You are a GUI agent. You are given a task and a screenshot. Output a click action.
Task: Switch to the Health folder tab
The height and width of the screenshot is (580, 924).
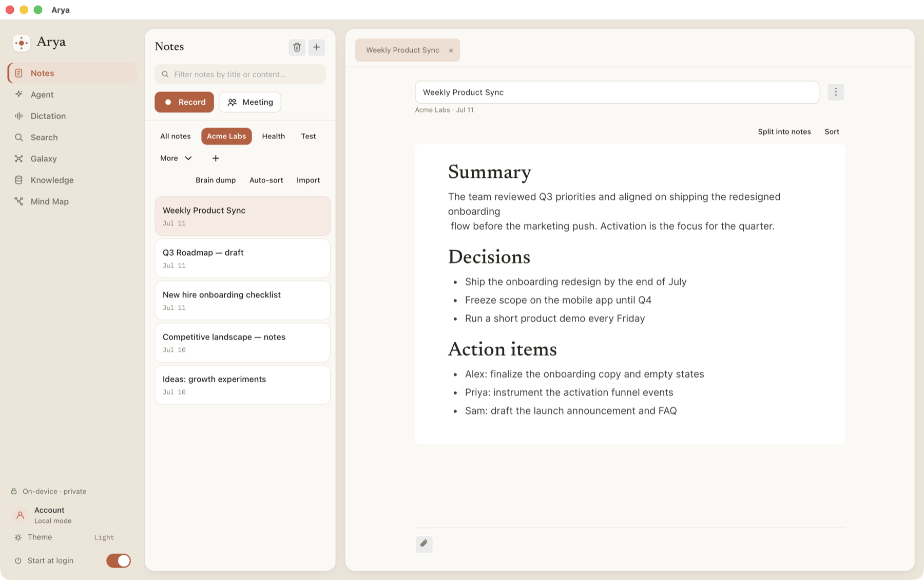(x=273, y=136)
